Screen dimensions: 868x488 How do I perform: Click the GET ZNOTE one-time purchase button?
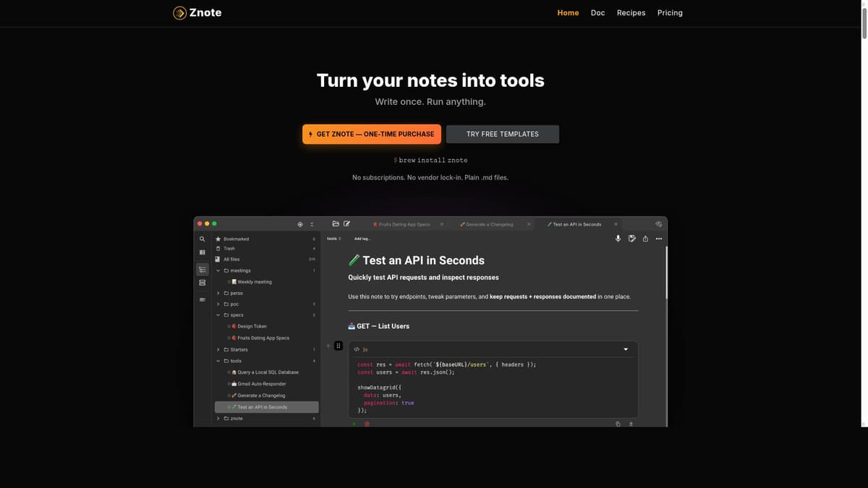tap(372, 134)
